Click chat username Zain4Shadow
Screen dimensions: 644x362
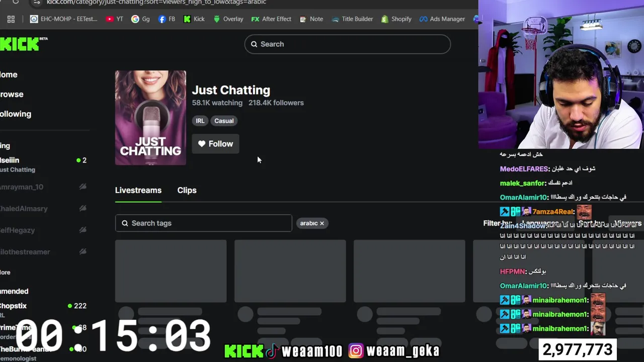click(523, 226)
